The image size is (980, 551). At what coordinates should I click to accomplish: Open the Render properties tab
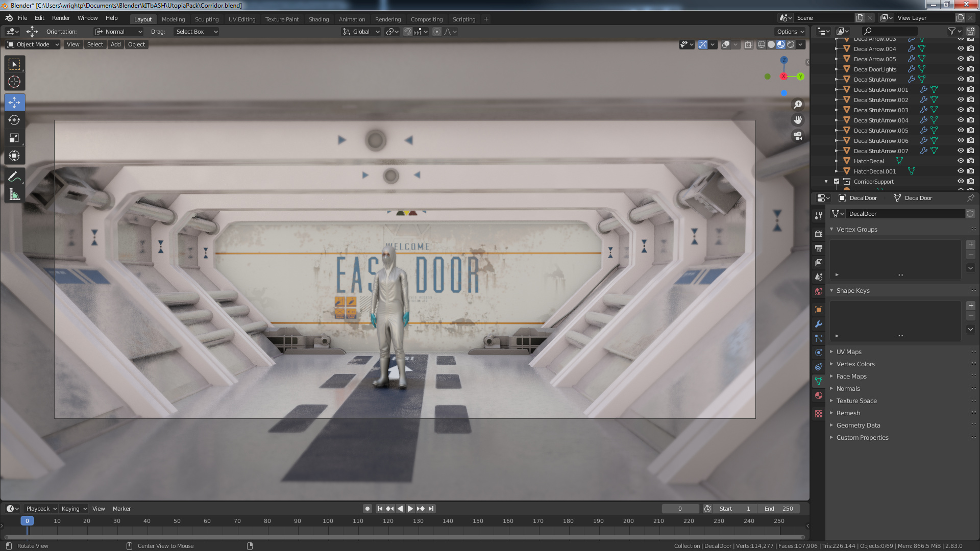819,234
